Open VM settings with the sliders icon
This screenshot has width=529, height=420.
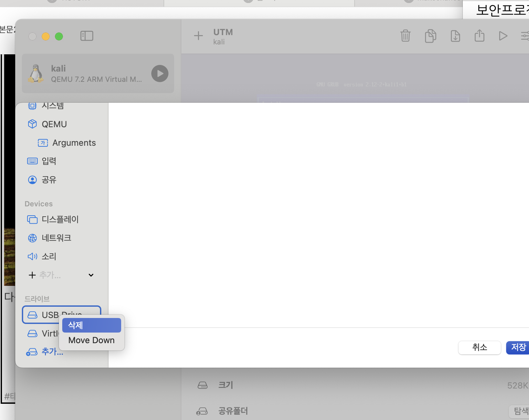[x=525, y=36]
